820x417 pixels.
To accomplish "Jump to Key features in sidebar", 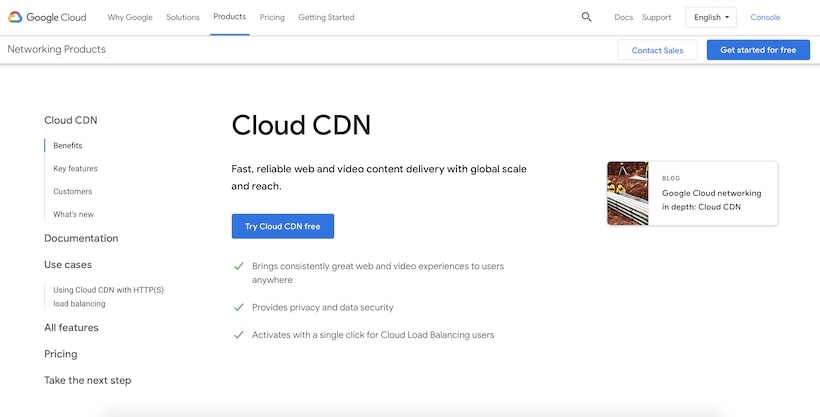I will [x=75, y=168].
